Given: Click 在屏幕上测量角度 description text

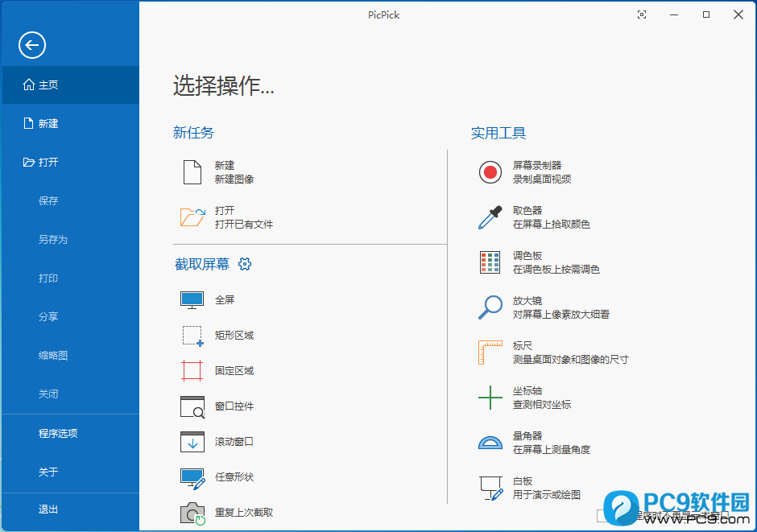Looking at the screenshot, I should click(x=552, y=450).
